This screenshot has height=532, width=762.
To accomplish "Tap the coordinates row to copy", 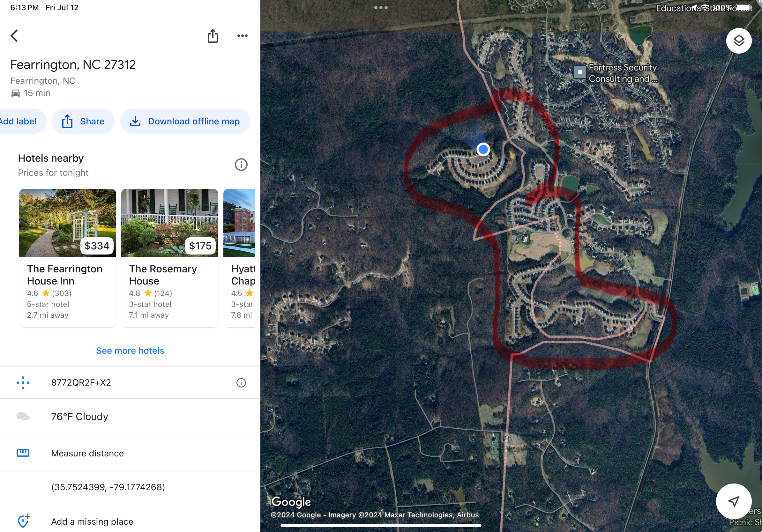I will point(130,487).
